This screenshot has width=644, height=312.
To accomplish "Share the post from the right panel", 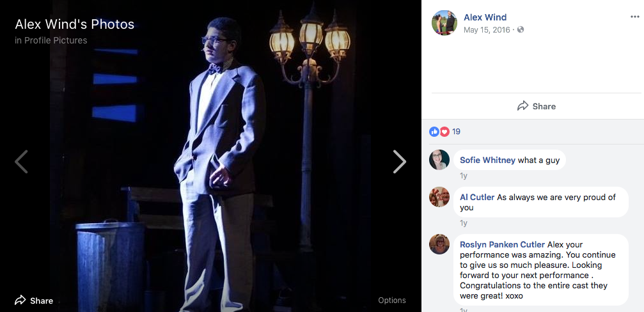I will 537,106.
